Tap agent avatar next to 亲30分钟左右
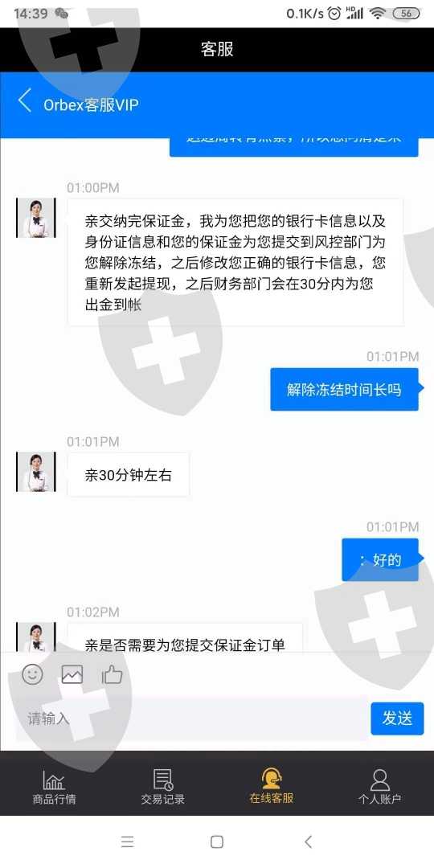Screen dimensions: 434x868 (x=36, y=472)
